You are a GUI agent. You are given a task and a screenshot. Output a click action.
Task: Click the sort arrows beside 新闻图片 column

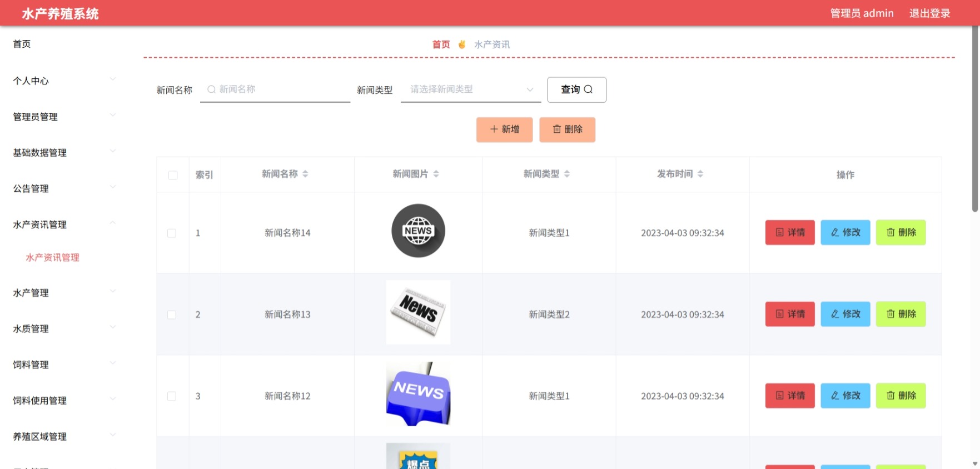pyautogui.click(x=436, y=174)
